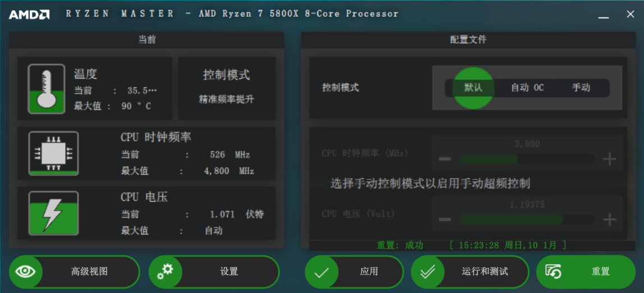Screen dimensions: 644x293
Task: Click the CPU 时钟频率 slider bar
Action: 526,159
